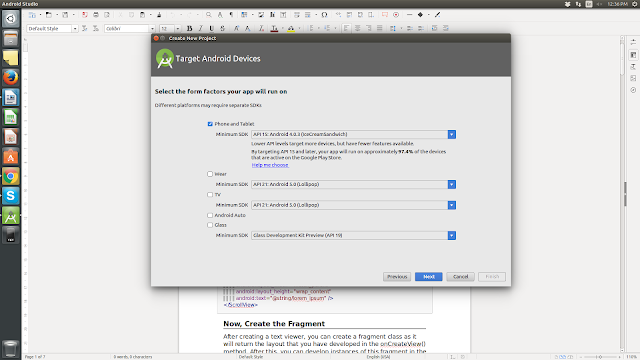Screen dimensions: 640x360
Task: Open Ubuntu Software Center from launcher
Action: click(11, 157)
